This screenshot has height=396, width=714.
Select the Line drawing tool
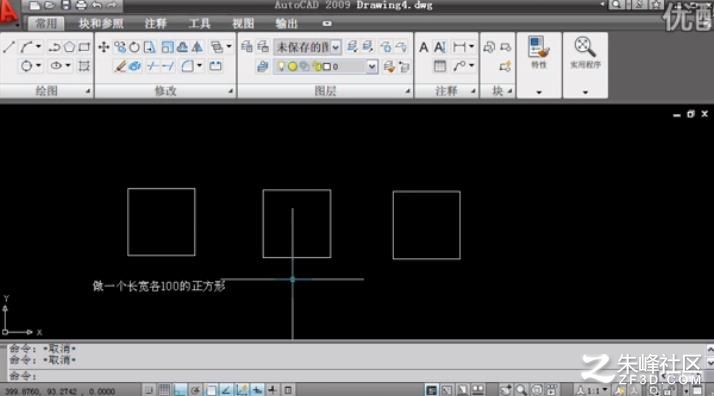pos(9,47)
